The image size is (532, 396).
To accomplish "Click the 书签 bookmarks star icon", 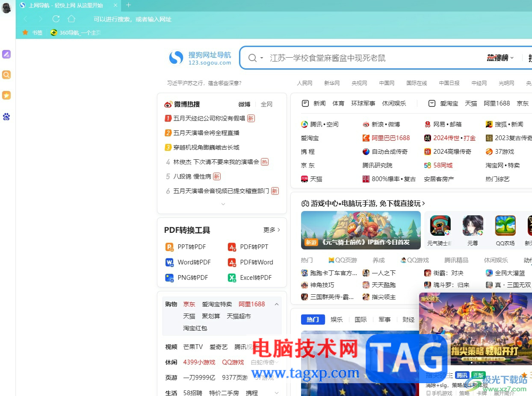I will [25, 32].
